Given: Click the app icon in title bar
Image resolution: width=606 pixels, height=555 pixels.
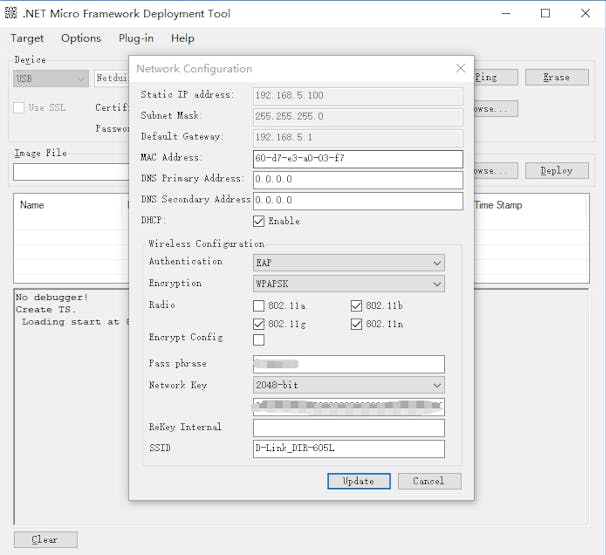Looking at the screenshot, I should point(10,13).
